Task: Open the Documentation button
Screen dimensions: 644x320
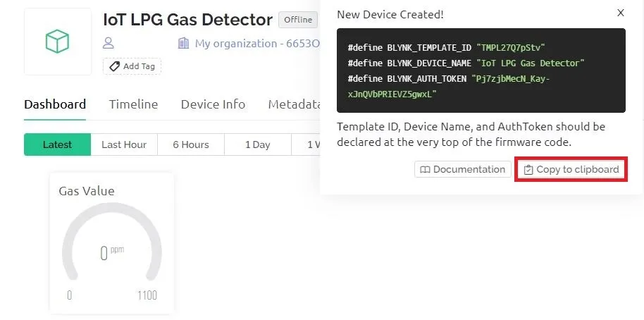Action: click(x=462, y=169)
